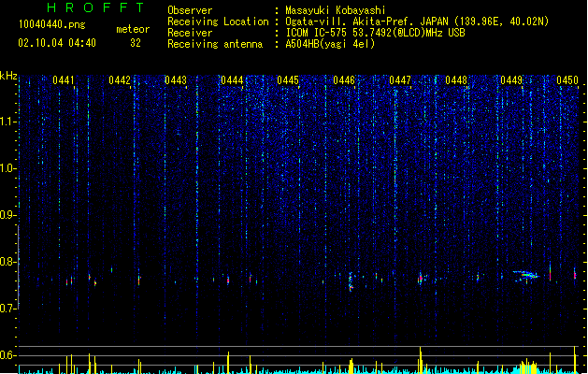588x374 pixels.
Task: Click the 0442 time marker
Action: click(x=120, y=80)
